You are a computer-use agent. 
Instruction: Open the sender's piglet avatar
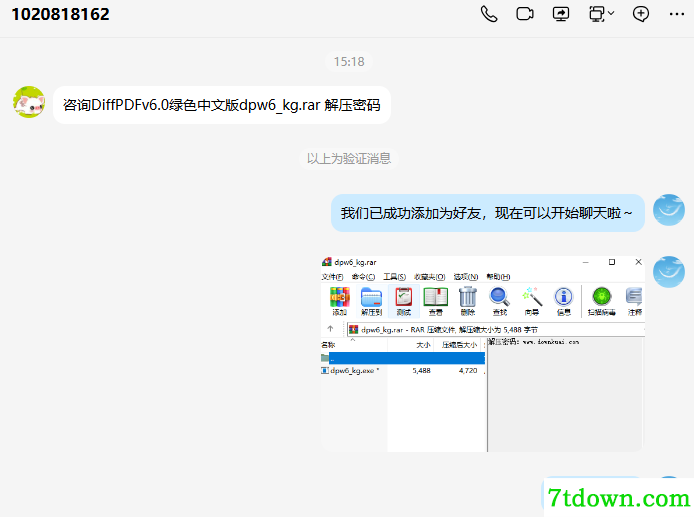[29, 102]
